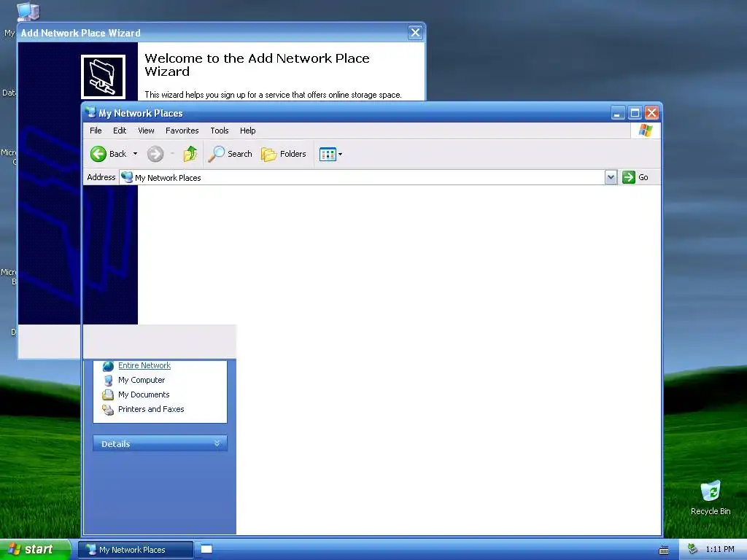This screenshot has width=747, height=560.
Task: Open My Documents in Other Places
Action: tap(144, 394)
